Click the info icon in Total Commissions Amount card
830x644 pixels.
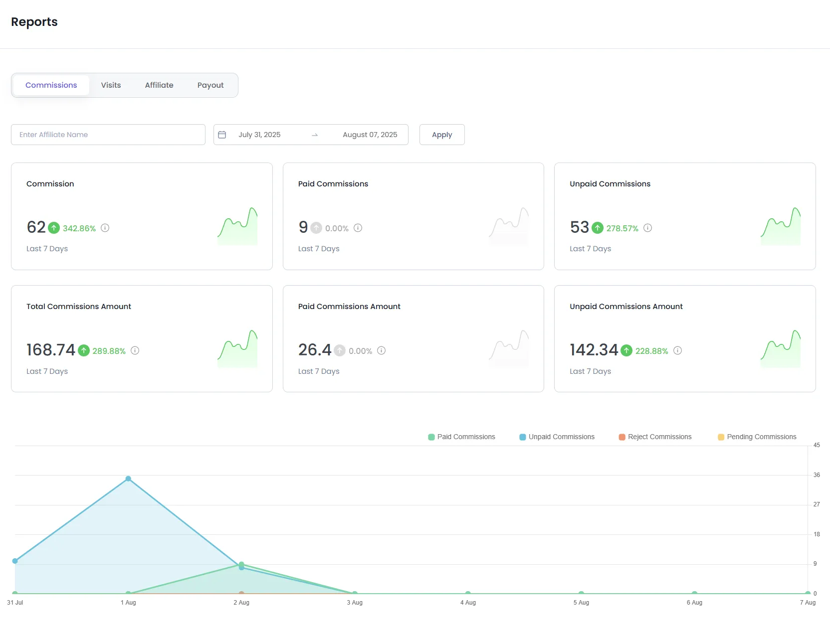135,350
